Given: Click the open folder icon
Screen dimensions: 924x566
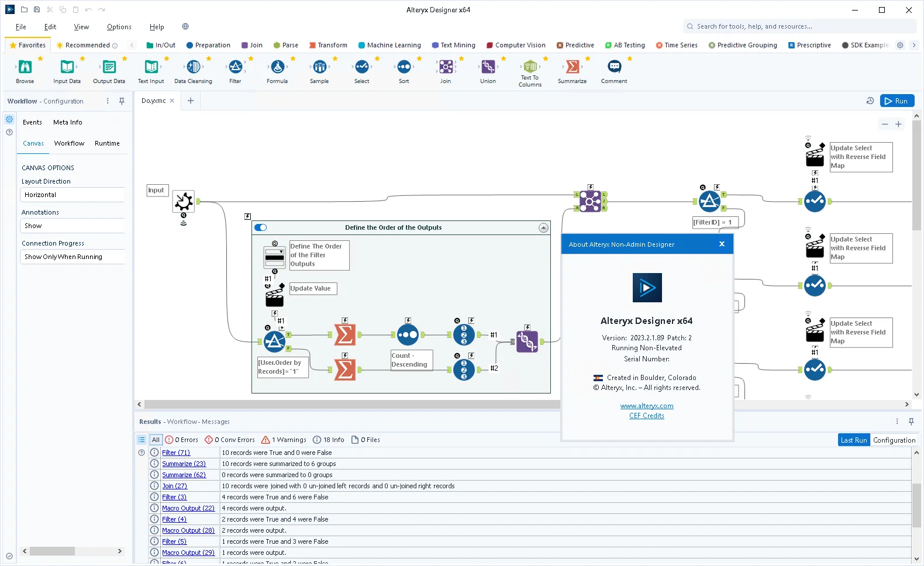Looking at the screenshot, I should (24, 9).
